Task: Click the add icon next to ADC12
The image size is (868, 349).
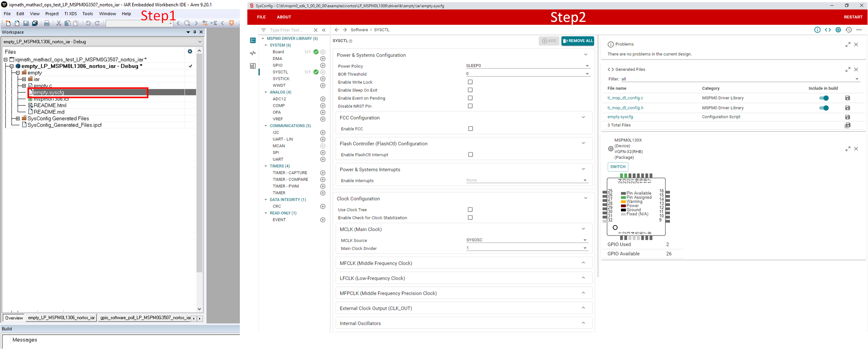Action: pos(322,99)
